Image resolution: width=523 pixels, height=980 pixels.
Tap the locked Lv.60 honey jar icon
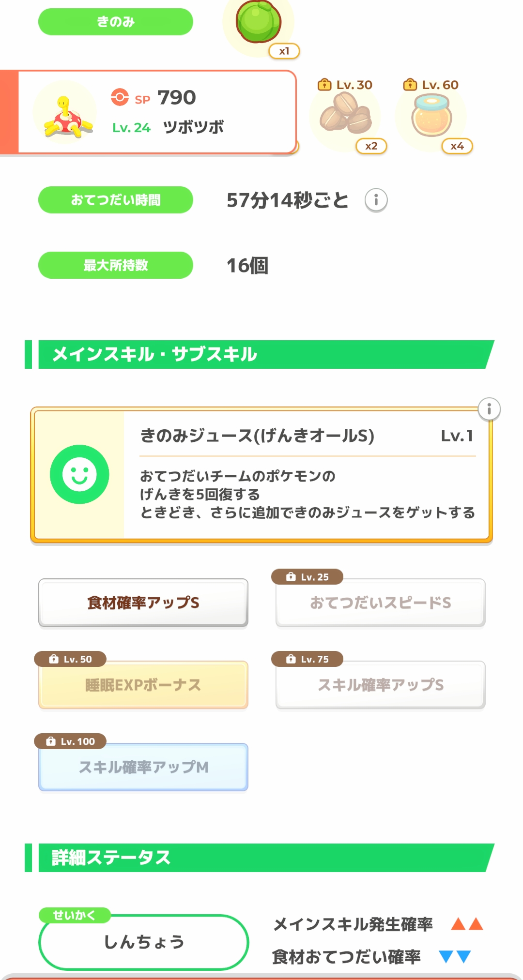click(431, 115)
